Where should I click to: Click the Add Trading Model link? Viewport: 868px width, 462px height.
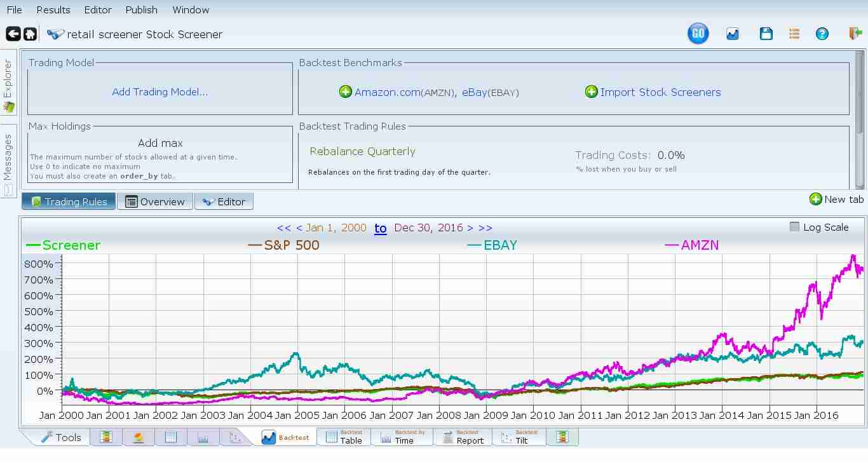[x=160, y=92]
